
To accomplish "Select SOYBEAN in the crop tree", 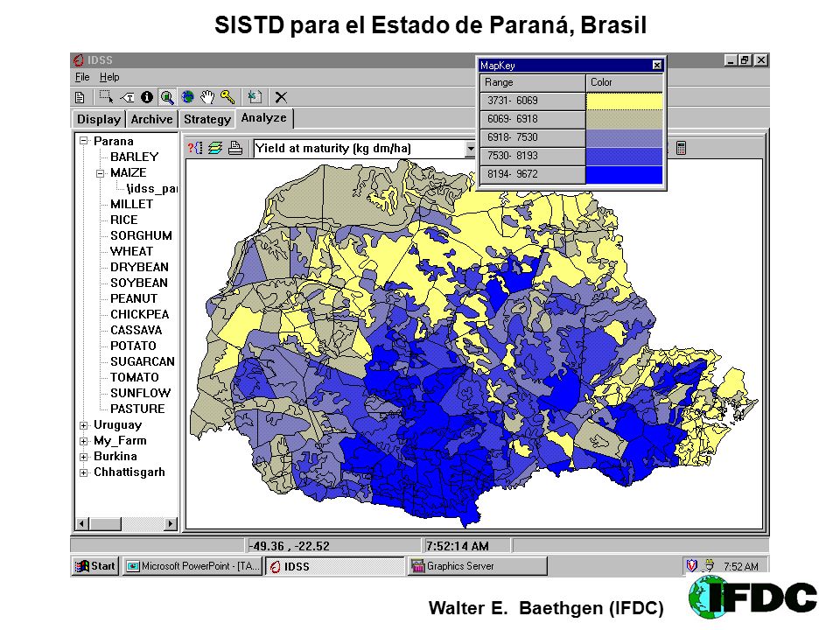I will pos(139,283).
